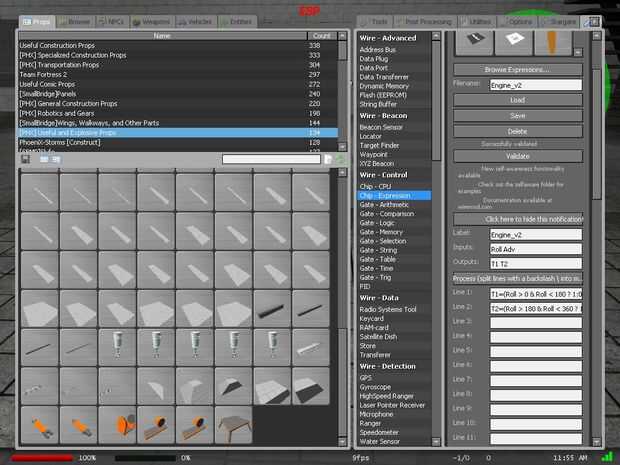Select Gate - Arithmetic tool
Image resolution: width=620 pixels, height=465 pixels.
click(394, 204)
